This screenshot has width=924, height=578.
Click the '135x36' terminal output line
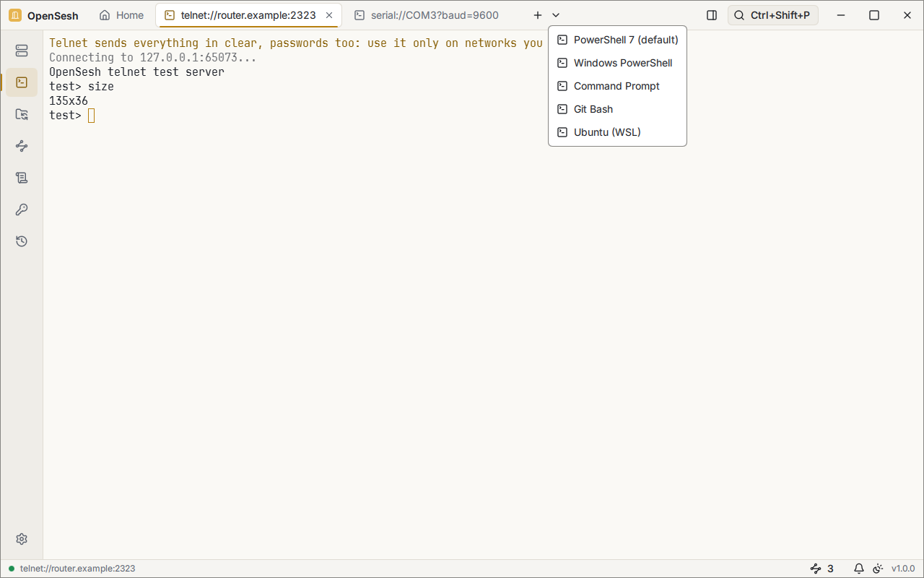[69, 101]
